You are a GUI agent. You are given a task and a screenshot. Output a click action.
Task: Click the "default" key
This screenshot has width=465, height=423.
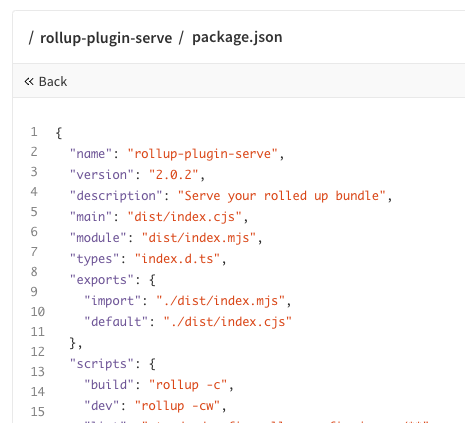coord(116,322)
